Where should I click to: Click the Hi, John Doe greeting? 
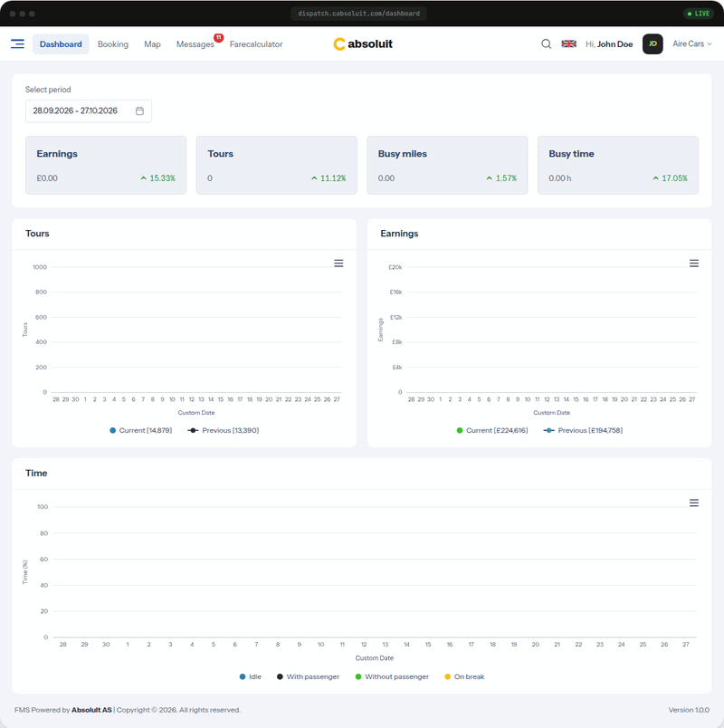pos(609,44)
